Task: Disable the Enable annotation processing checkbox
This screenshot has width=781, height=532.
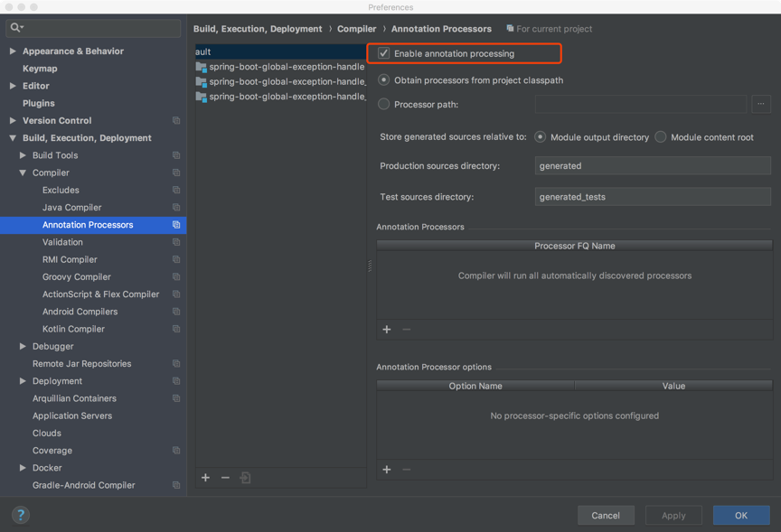Action: 384,53
